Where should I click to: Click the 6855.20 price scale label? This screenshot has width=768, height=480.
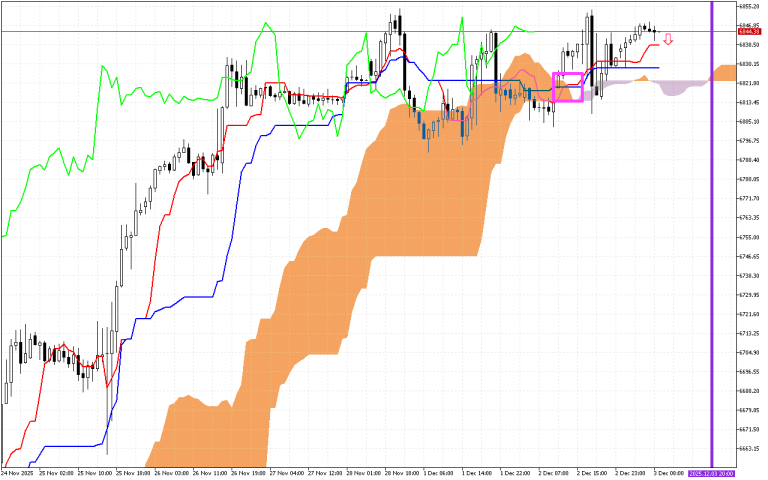coord(749,6)
